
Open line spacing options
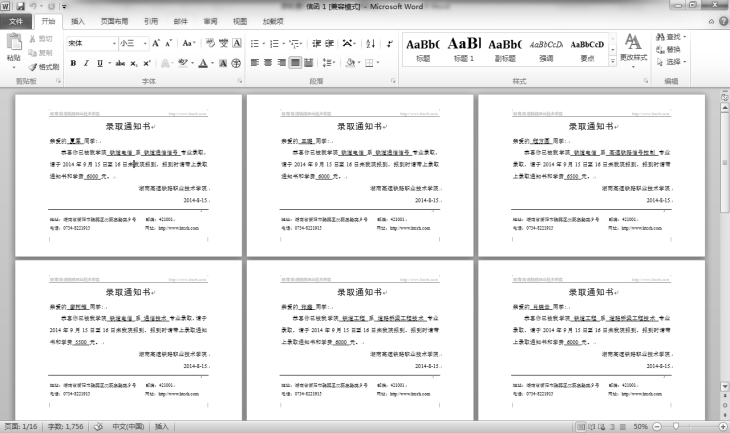pos(328,62)
